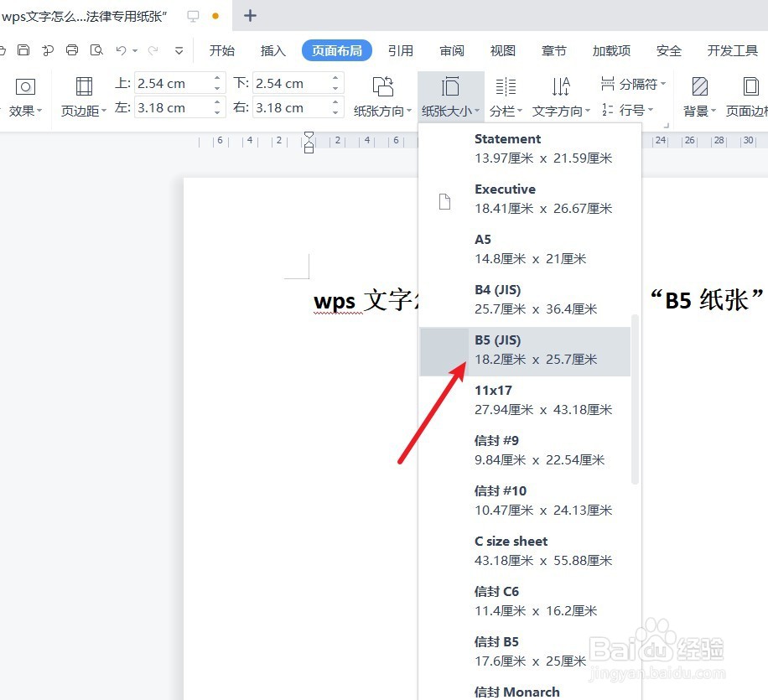
Task: Open the 审阅 ribbon tab
Action: (x=451, y=50)
